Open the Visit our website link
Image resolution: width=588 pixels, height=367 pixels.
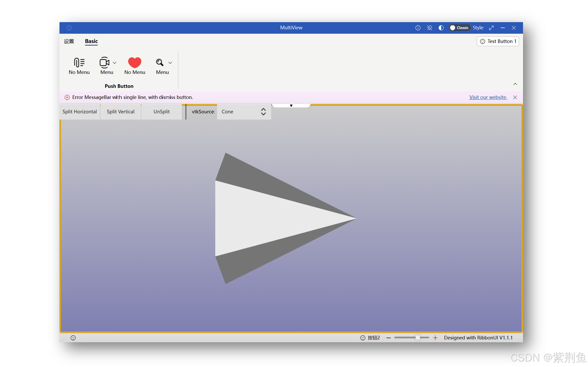click(x=488, y=97)
